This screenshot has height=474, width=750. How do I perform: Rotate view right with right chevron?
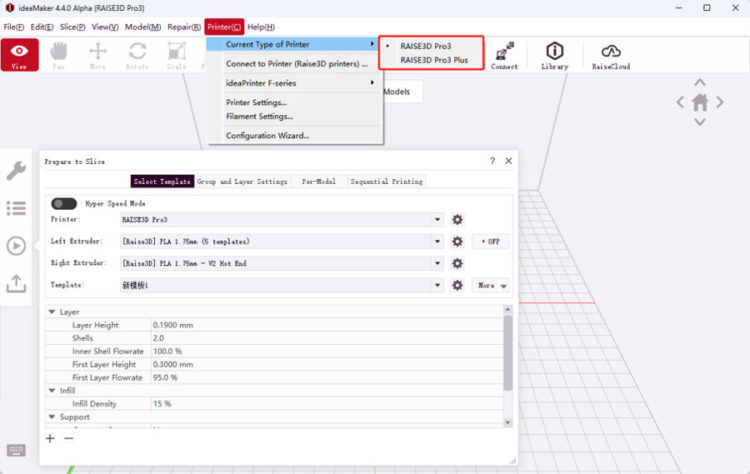click(x=719, y=102)
